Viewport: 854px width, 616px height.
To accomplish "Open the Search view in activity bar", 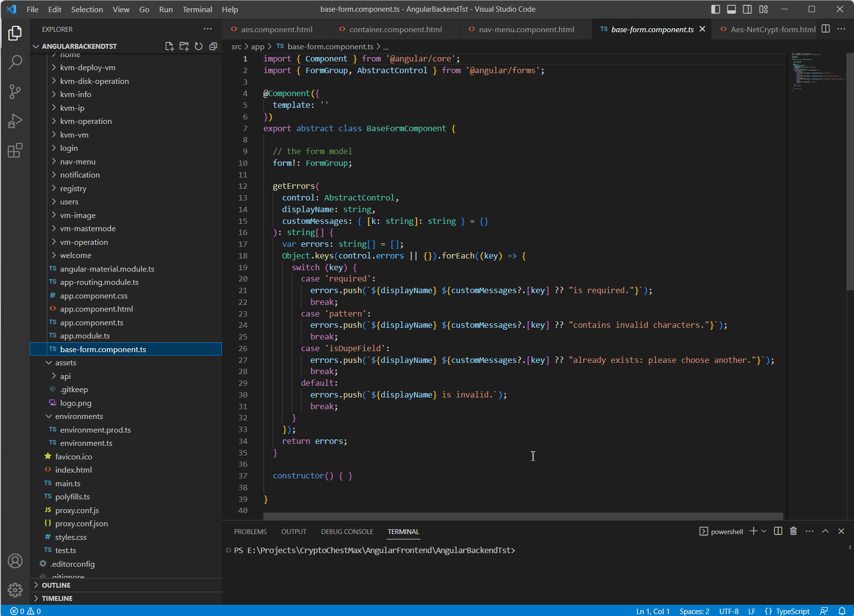I will click(x=15, y=62).
